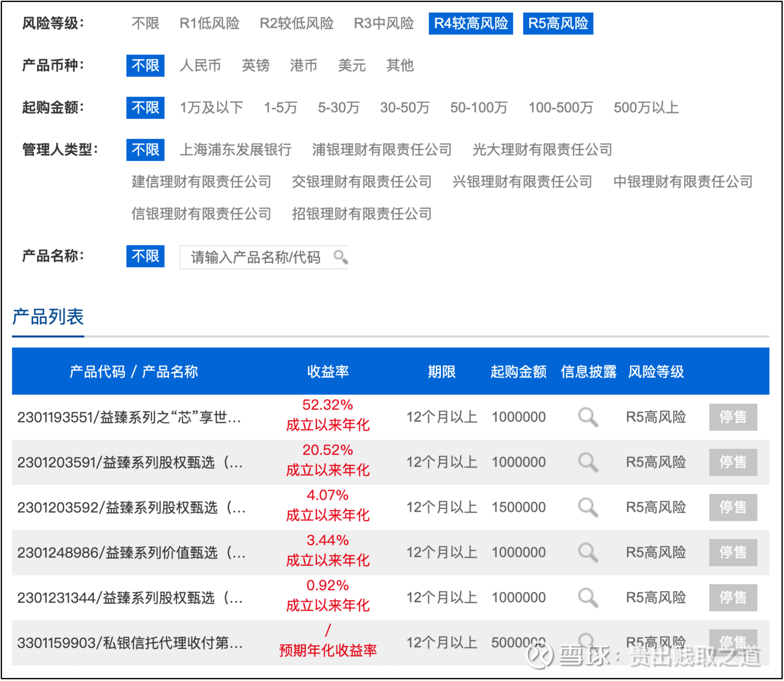
Task: Open product 2301248986 益臻系列价值甄选 link
Action: point(131,553)
